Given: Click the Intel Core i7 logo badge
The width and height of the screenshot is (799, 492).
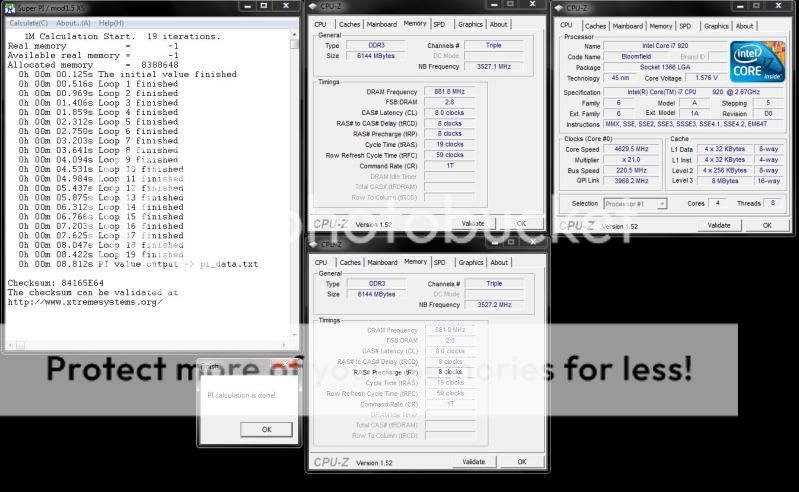Looking at the screenshot, I should tap(757, 62).
